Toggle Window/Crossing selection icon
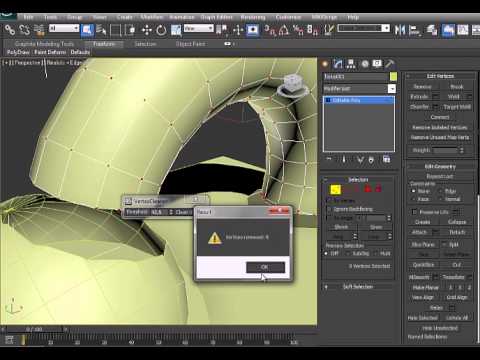Viewport: 480px width, 360px height. pyautogui.click(x=130, y=30)
